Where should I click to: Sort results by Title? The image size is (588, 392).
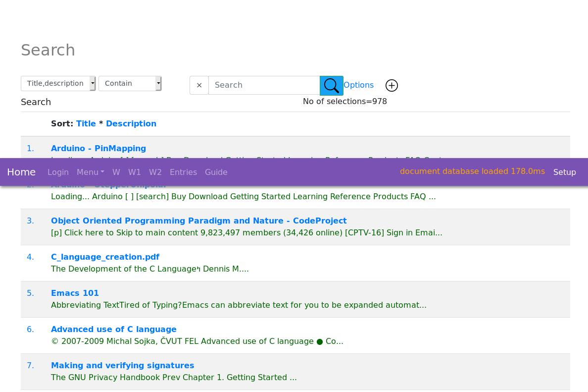[x=86, y=123]
